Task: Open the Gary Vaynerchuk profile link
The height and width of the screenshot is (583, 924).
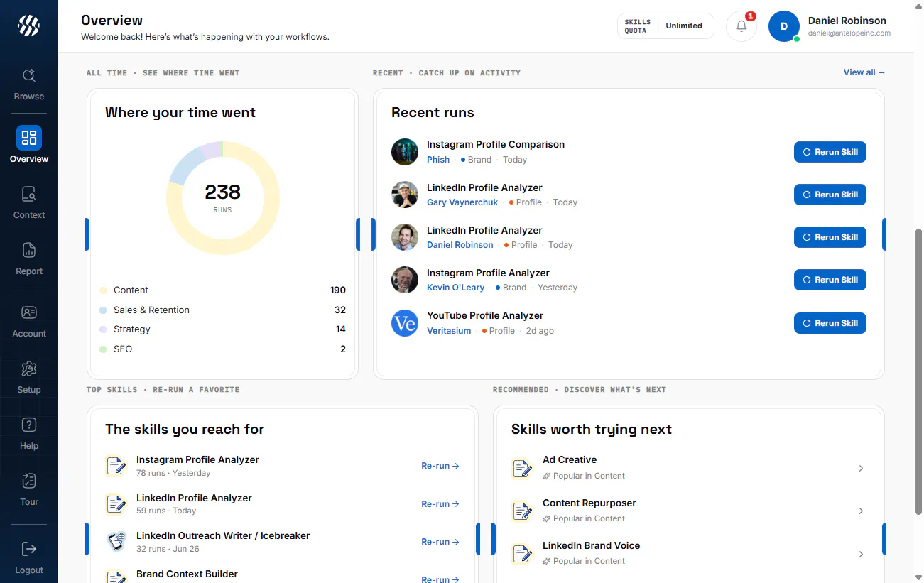Action: pos(462,202)
